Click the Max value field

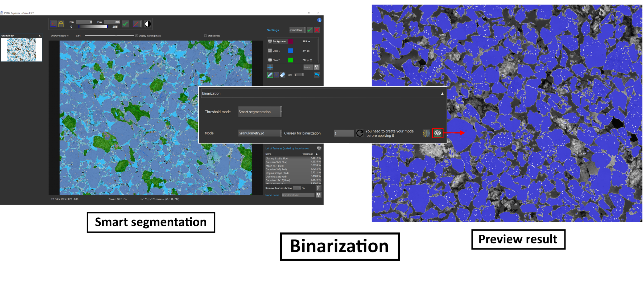tap(112, 22)
